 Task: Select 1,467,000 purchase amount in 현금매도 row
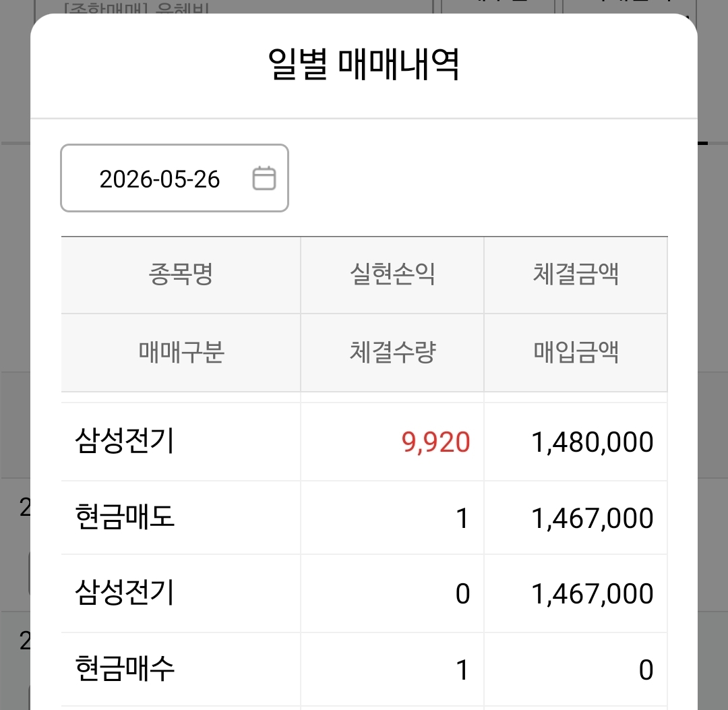(x=592, y=518)
